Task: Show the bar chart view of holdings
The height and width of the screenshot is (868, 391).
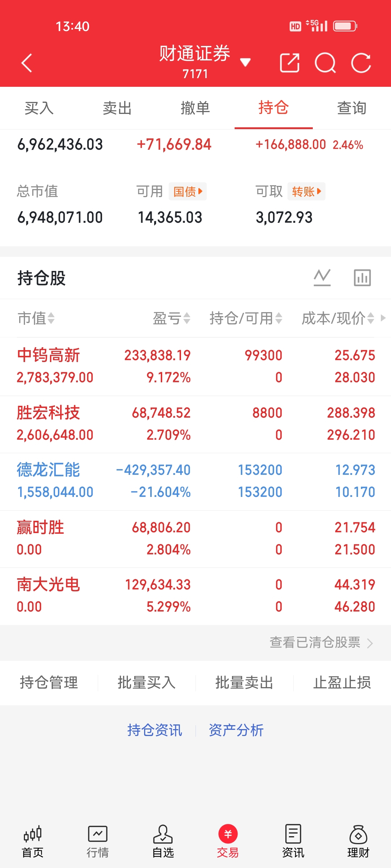Action: pos(362,278)
